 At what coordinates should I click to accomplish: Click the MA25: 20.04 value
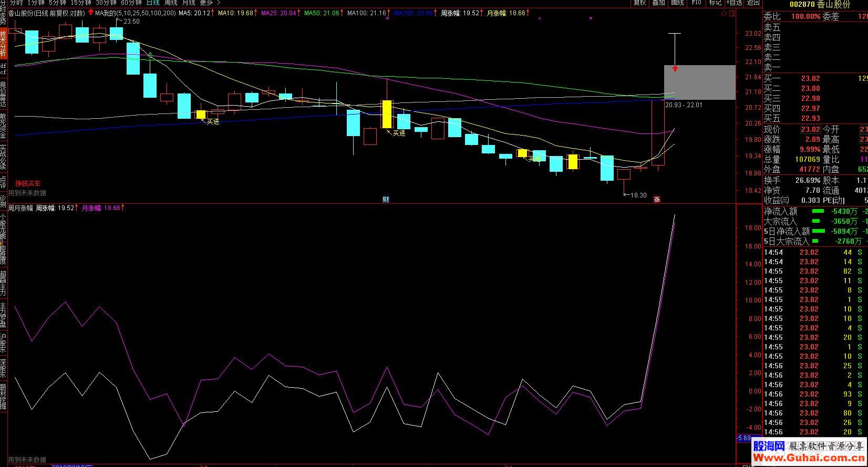click(x=278, y=13)
